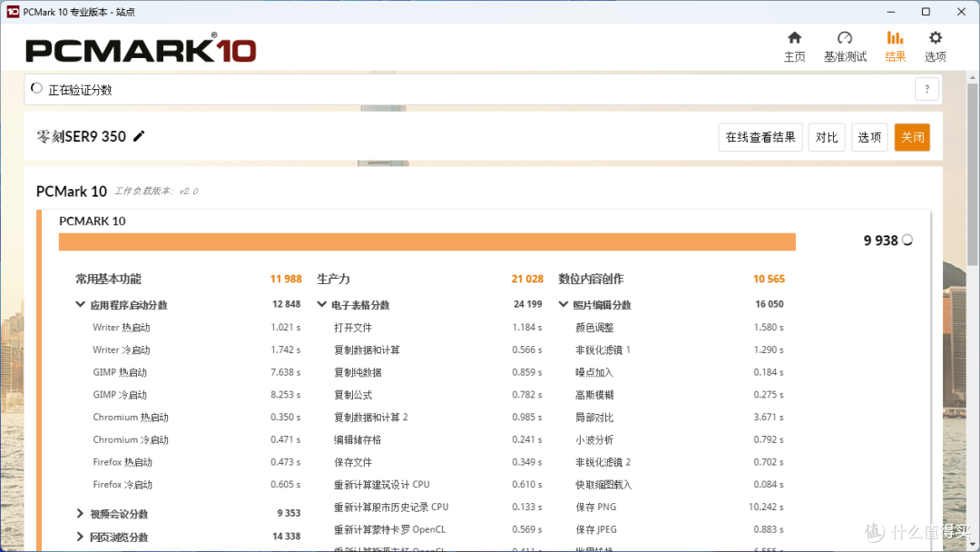The width and height of the screenshot is (980, 552).
Task: Expand the 网页浏览分数 section
Action: coord(80,537)
